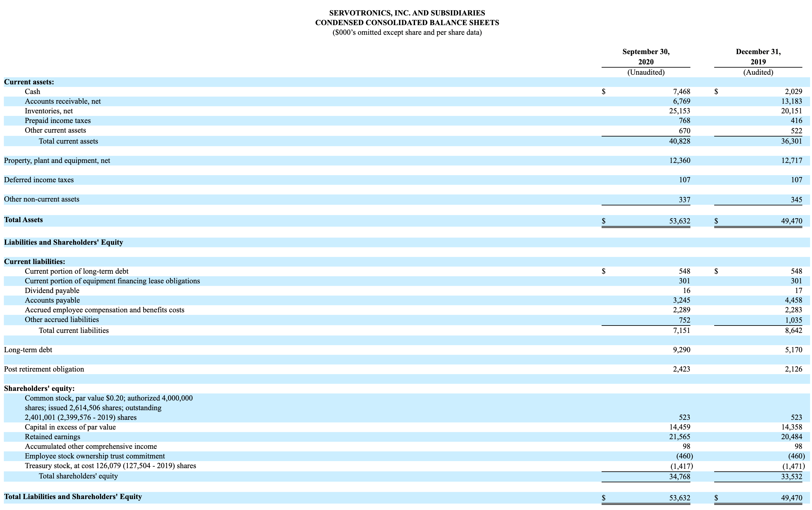Select retained earnings value 20,484
Viewport: 812px width, 510px height.
click(791, 437)
